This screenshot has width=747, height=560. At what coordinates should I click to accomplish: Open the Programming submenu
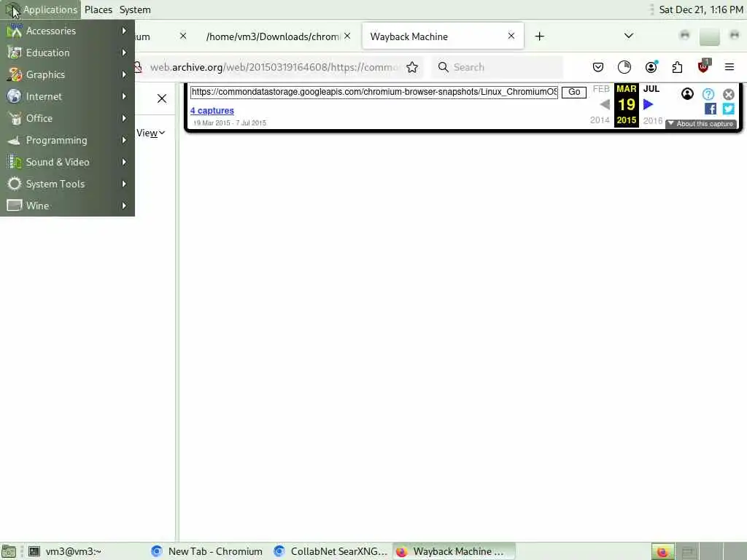[67, 141]
